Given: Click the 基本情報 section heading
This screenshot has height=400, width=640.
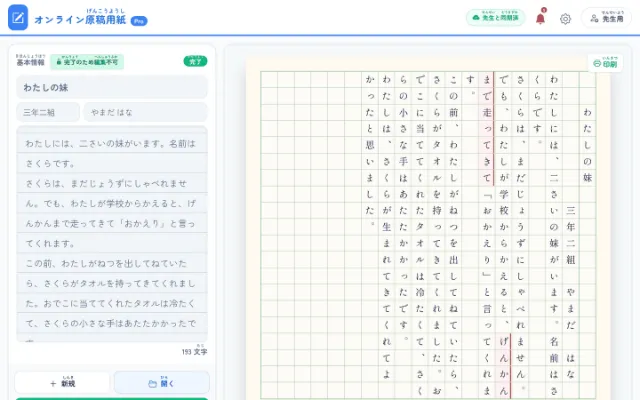Looking at the screenshot, I should coord(31,61).
